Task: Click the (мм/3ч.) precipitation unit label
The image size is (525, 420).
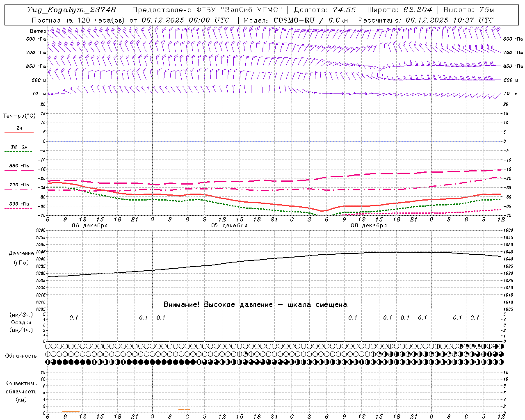Action: click(21, 315)
